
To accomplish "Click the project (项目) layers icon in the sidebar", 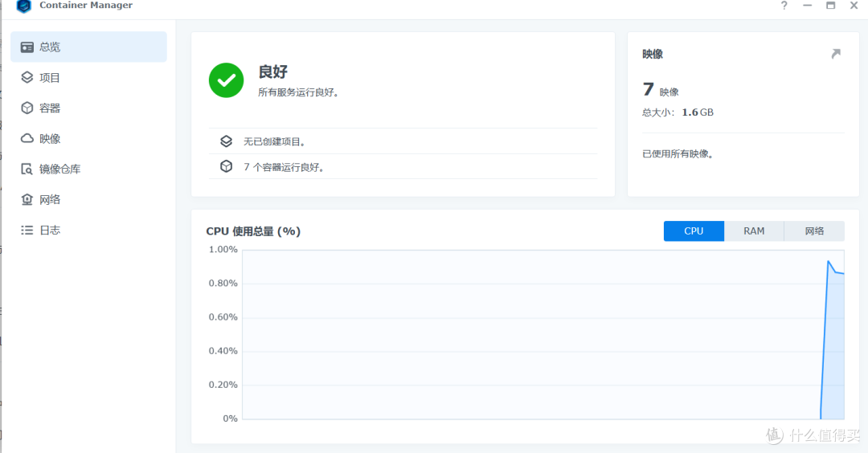I will pos(27,77).
